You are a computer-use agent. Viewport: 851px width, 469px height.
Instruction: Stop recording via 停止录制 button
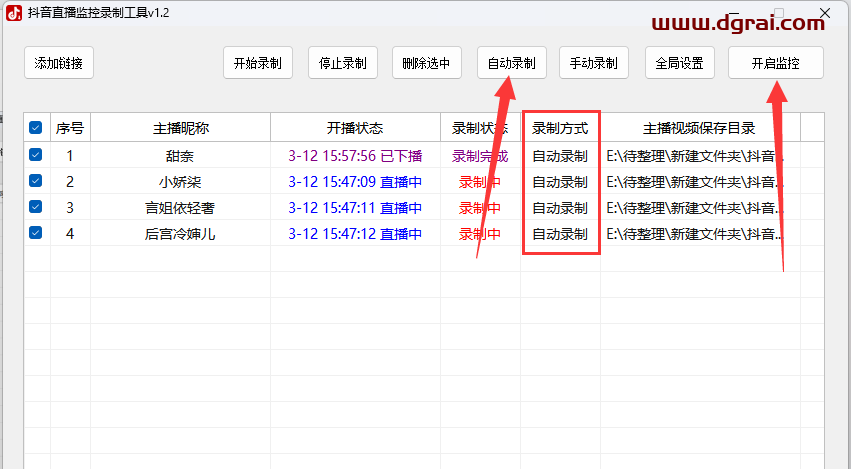pos(342,63)
